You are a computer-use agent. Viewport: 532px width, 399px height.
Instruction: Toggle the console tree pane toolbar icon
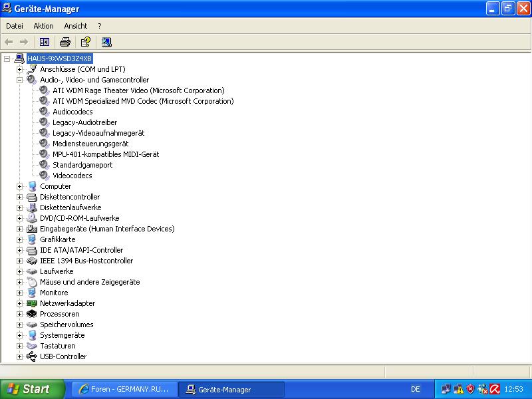(45, 42)
